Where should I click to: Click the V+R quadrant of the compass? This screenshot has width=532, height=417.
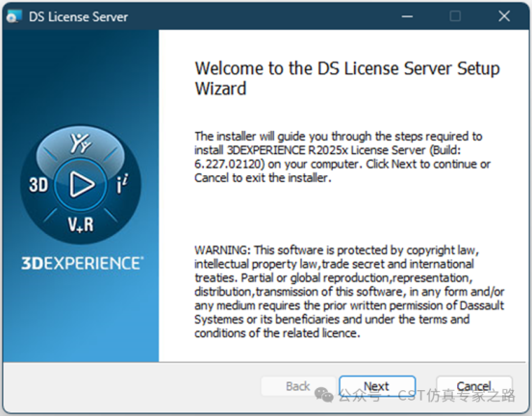click(x=81, y=224)
